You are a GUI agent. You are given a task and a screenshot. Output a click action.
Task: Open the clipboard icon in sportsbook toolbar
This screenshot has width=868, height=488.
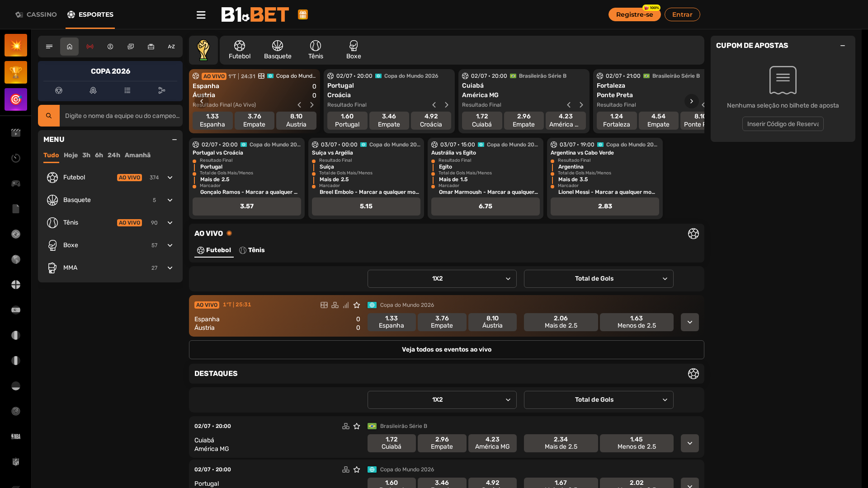131,47
